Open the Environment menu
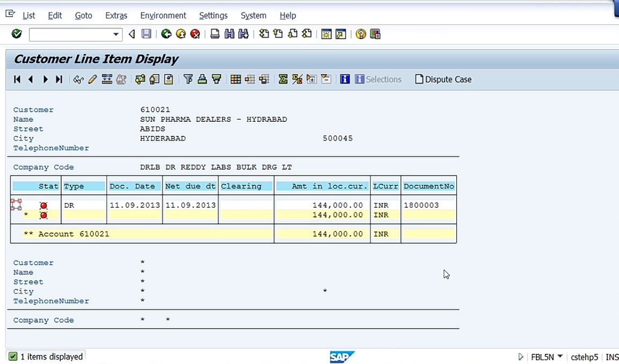The width and height of the screenshot is (619, 364). (x=163, y=16)
